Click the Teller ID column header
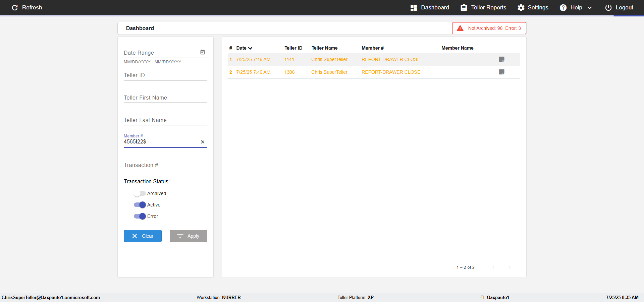This screenshot has height=302, width=644. pyautogui.click(x=293, y=48)
